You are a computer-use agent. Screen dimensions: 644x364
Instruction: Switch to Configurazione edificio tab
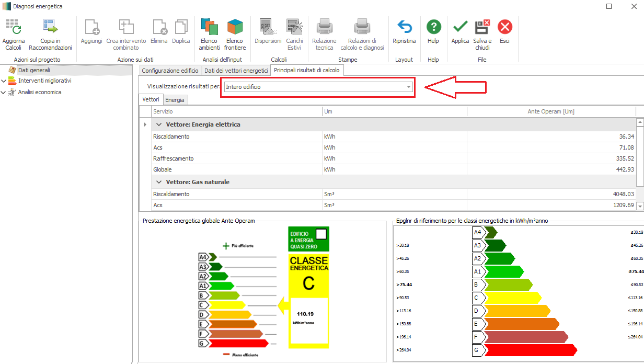pyautogui.click(x=170, y=70)
